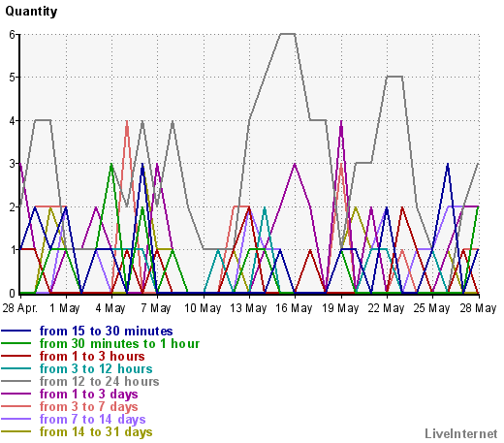Click the '4 May' date label
504x443 pixels.
pos(110,308)
